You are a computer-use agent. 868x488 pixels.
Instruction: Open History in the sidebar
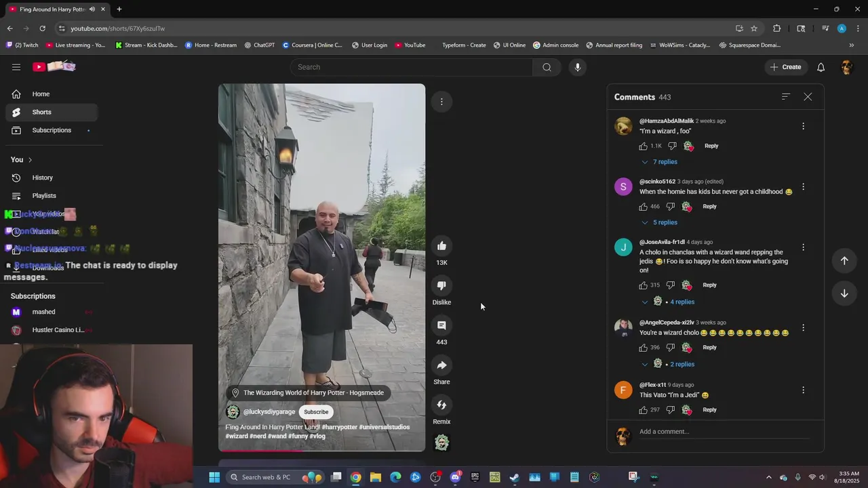click(x=52, y=178)
